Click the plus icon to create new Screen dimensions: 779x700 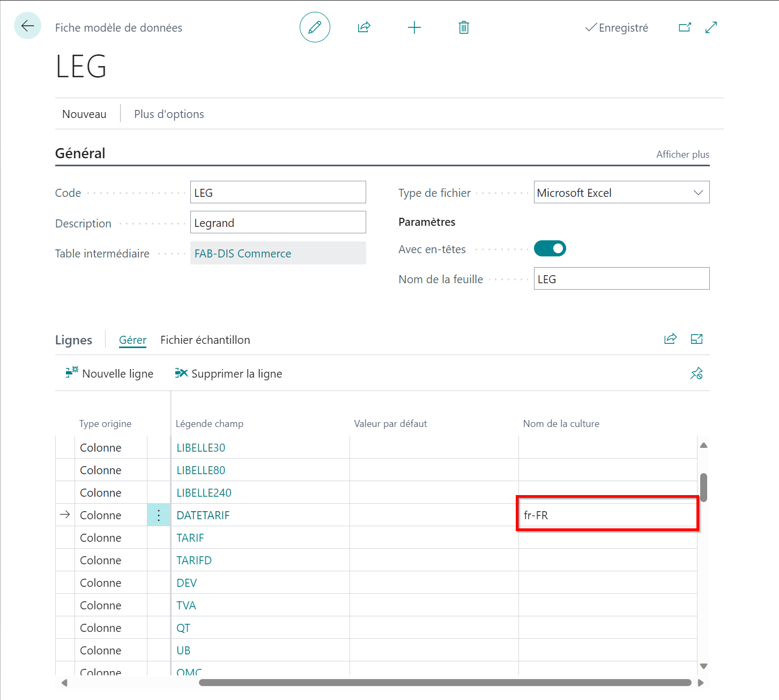414,27
